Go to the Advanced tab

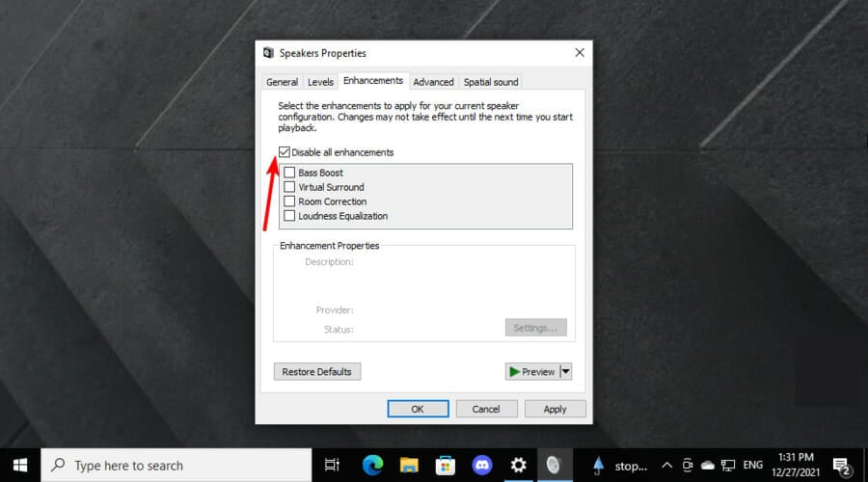click(x=433, y=82)
